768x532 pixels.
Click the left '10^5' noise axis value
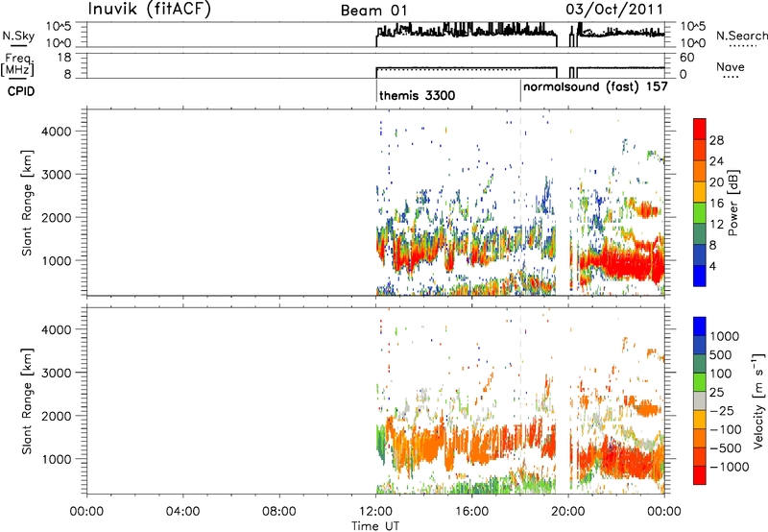tap(59, 27)
